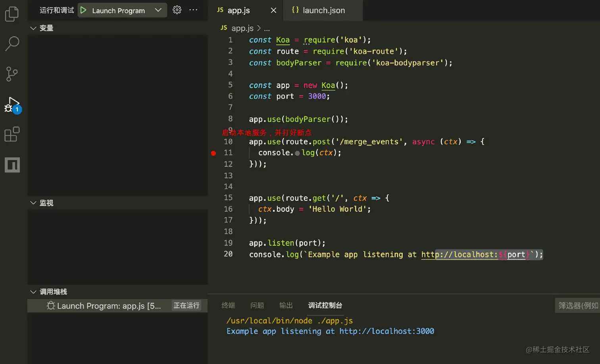Toggle the breakpoint dot on line 11
Image resolution: width=600 pixels, height=364 pixels.
click(213, 153)
